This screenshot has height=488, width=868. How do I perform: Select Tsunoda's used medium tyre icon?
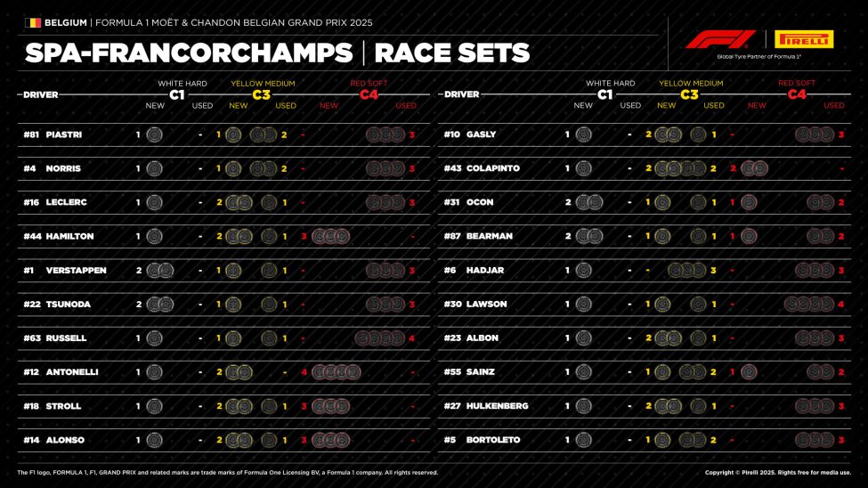click(269, 305)
